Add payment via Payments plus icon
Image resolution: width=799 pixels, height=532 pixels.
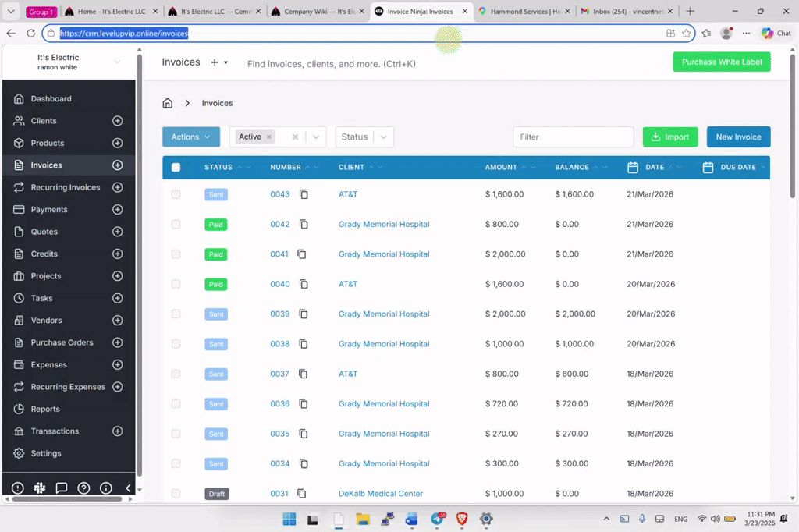(117, 209)
